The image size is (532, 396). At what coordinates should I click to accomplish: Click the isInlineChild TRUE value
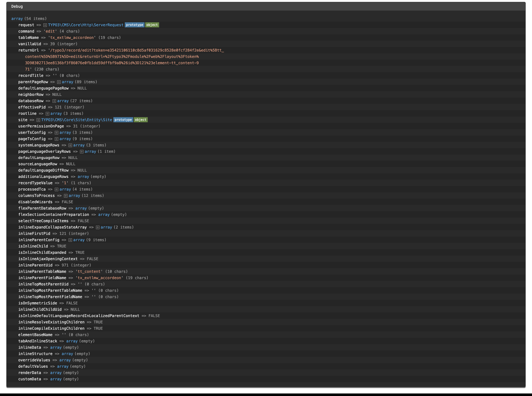62,246
